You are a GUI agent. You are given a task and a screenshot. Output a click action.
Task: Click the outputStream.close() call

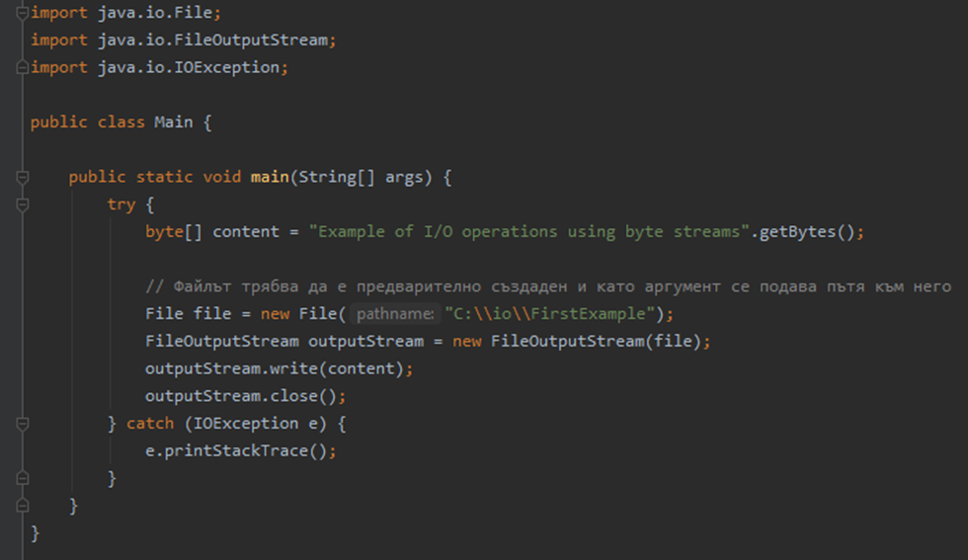click(x=241, y=396)
